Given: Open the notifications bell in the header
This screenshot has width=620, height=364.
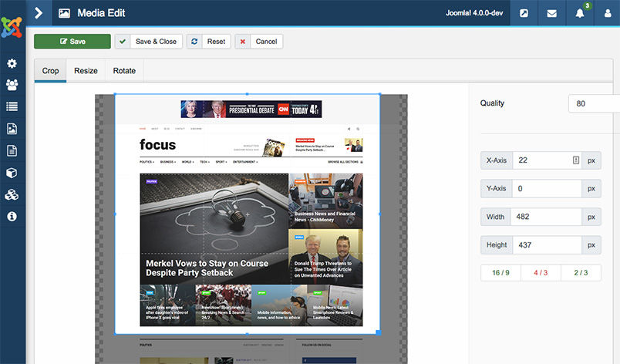Looking at the screenshot, I should (579, 13).
